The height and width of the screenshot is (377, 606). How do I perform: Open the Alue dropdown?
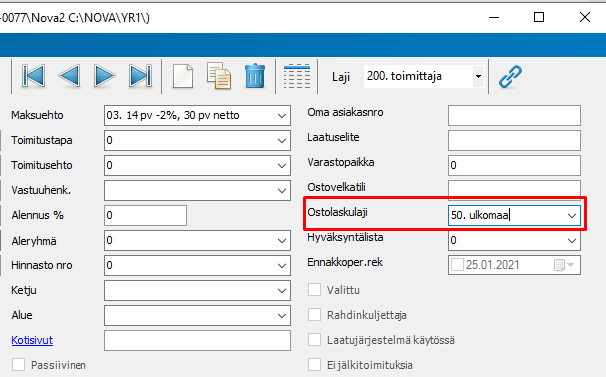282,316
